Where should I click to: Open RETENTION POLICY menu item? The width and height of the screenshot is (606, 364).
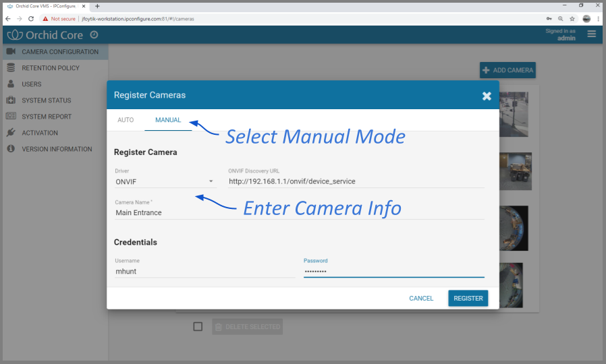tap(55, 68)
